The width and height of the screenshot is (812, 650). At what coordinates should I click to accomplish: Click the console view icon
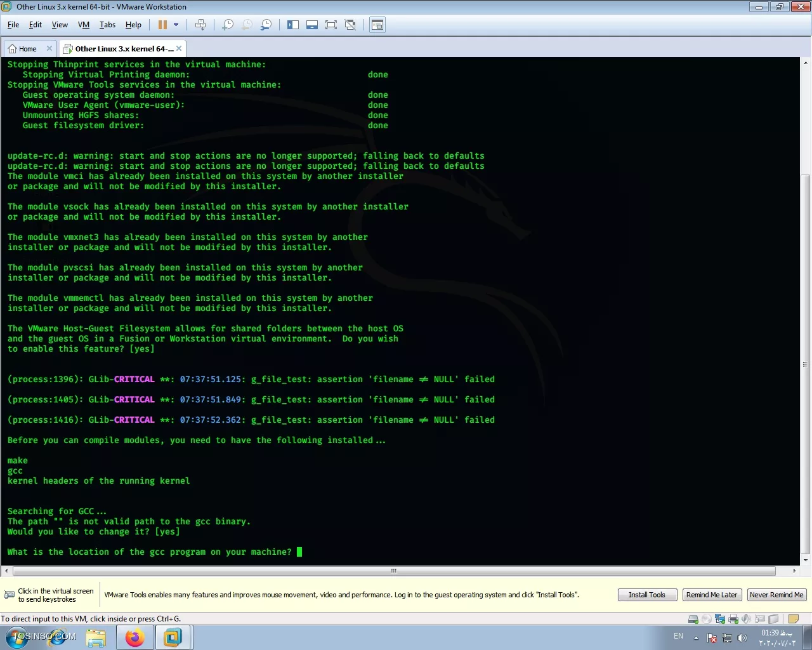(377, 25)
